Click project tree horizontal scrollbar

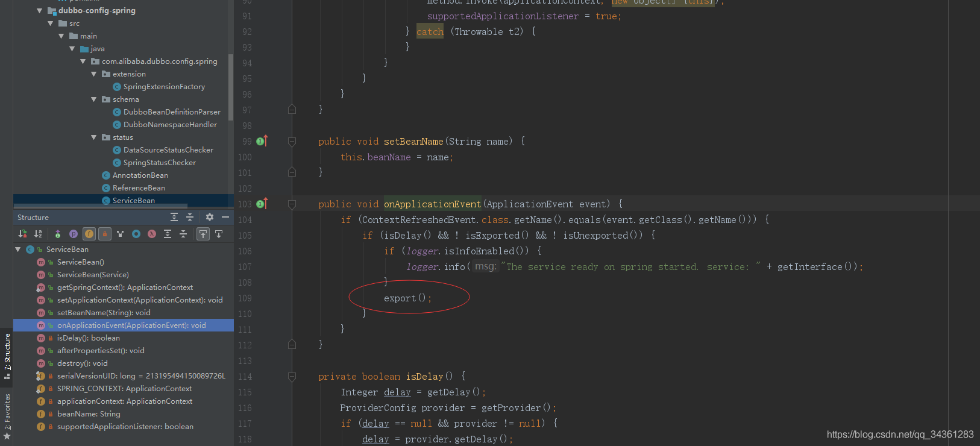(x=100, y=206)
